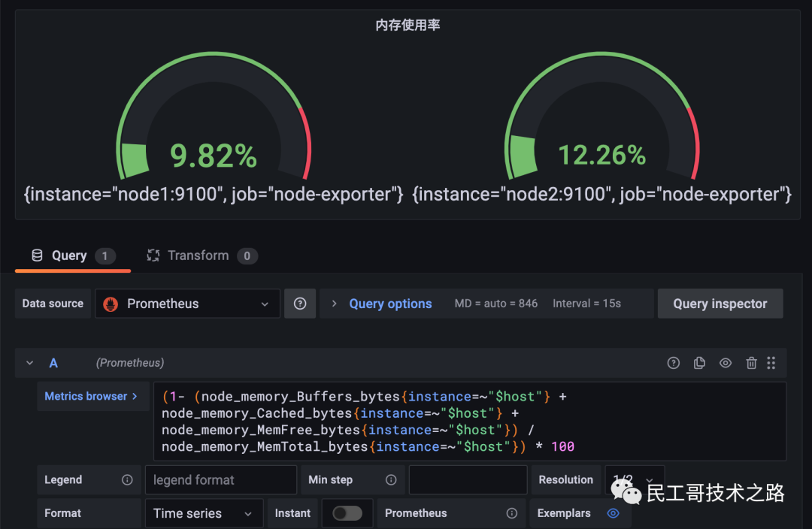Switch to the Query tab
This screenshot has width=812, height=529.
click(x=73, y=255)
